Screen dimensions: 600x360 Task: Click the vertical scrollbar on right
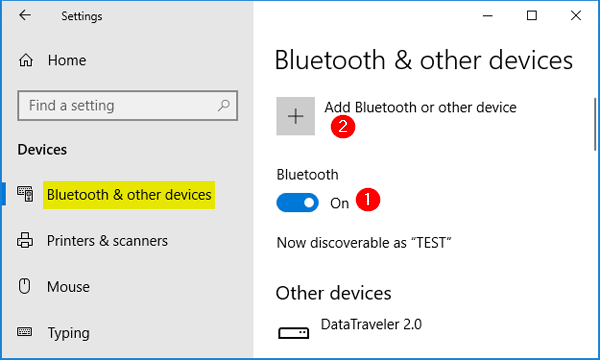(x=595, y=124)
